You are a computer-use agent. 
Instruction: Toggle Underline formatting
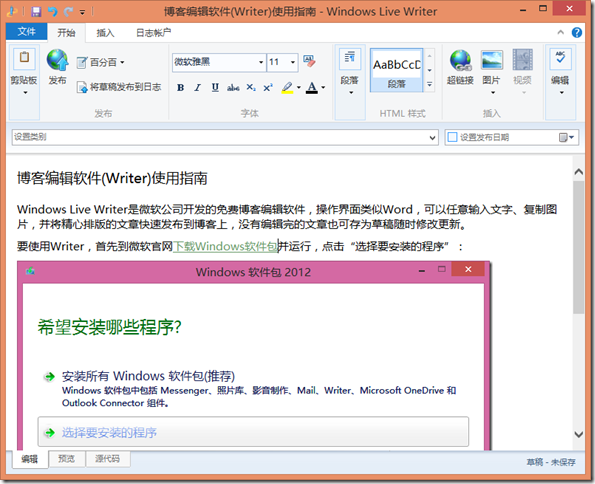(215, 88)
